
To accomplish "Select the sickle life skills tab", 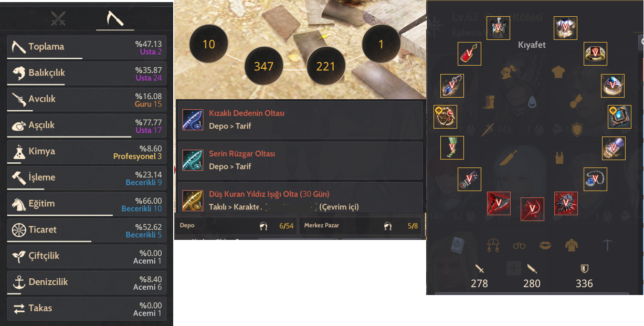I will tap(115, 19).
